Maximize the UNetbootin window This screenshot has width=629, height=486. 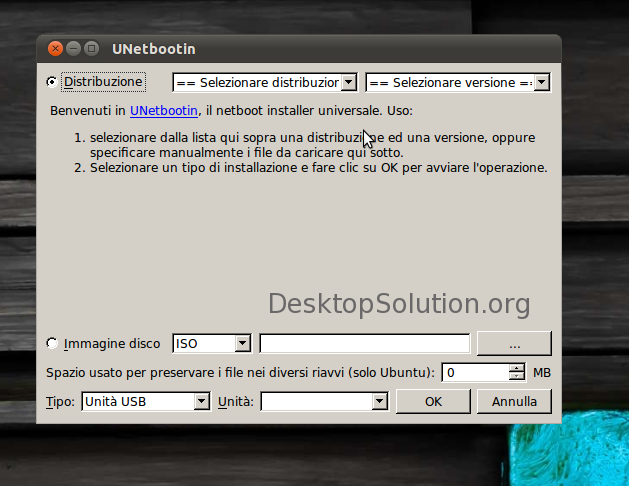[91, 49]
